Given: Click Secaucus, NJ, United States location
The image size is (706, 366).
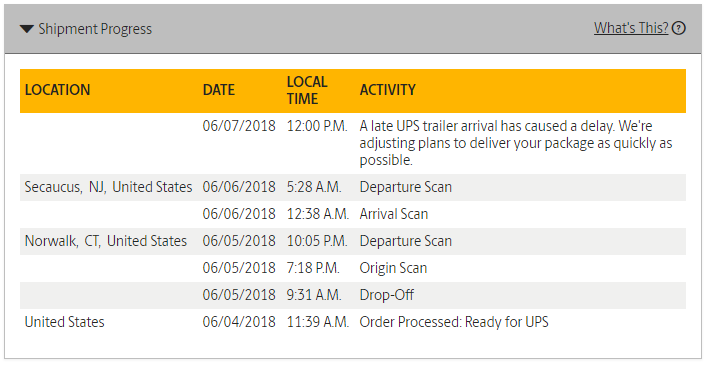Looking at the screenshot, I should (x=108, y=187).
